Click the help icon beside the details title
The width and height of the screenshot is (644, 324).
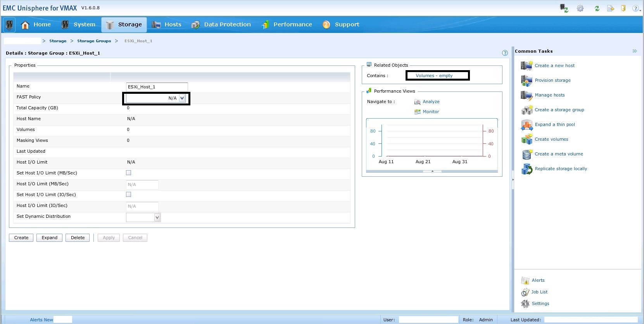point(505,53)
